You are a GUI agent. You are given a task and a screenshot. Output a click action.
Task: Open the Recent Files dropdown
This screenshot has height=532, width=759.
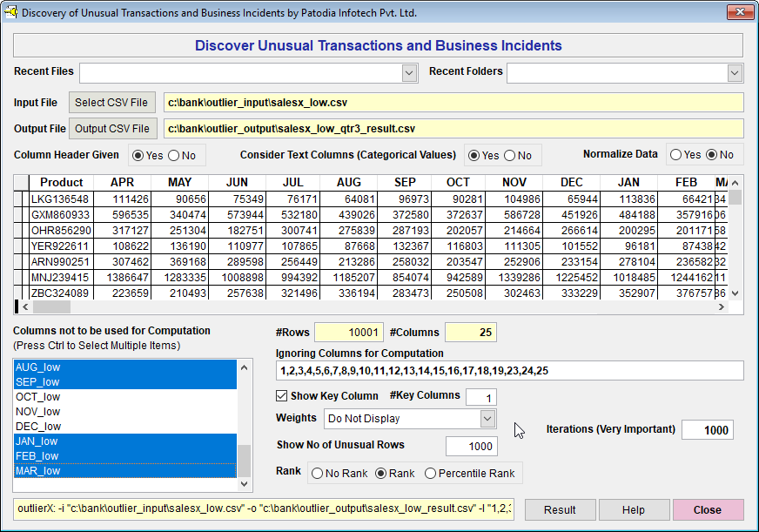tap(409, 73)
